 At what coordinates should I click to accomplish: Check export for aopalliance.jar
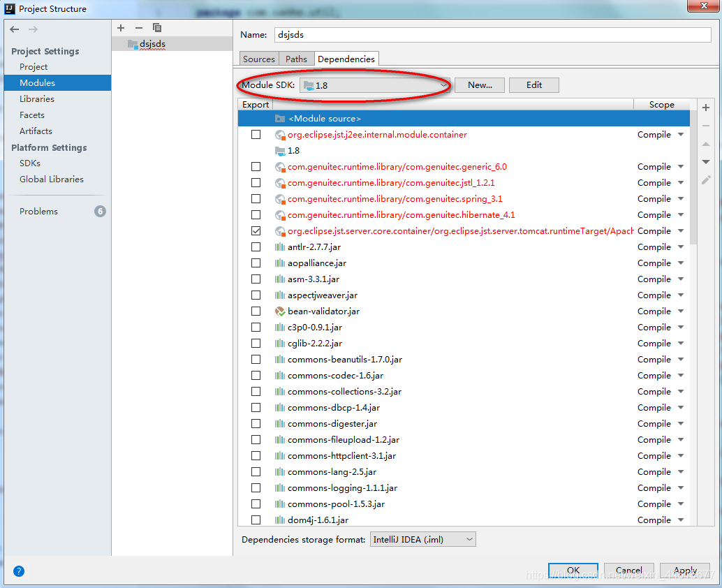coord(256,263)
